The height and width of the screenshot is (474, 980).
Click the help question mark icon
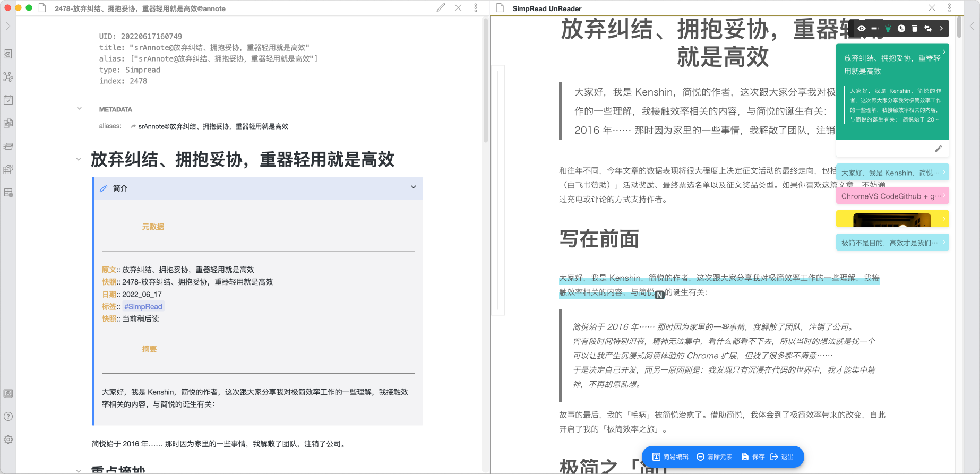click(8, 417)
